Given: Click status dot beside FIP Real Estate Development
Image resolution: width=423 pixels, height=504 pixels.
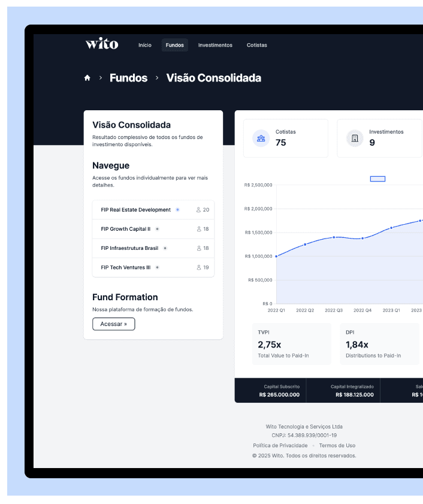Looking at the screenshot, I should (x=177, y=210).
